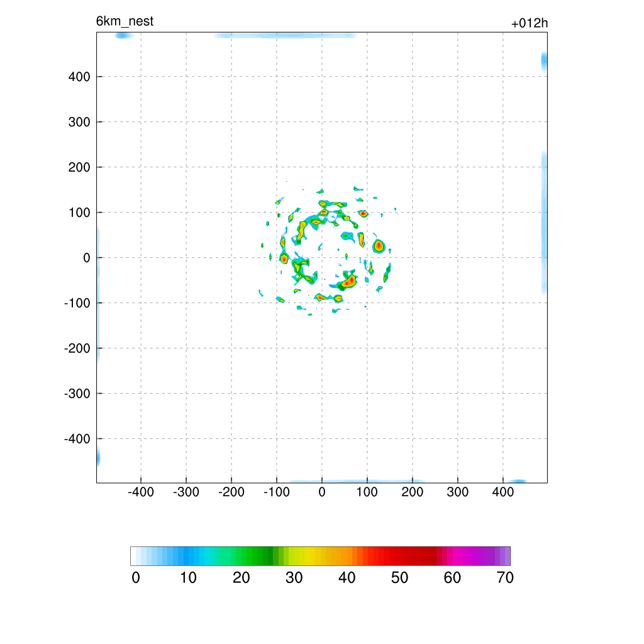Click the x-axis tick label -200
This screenshot has height=644, width=644.
coord(231,492)
